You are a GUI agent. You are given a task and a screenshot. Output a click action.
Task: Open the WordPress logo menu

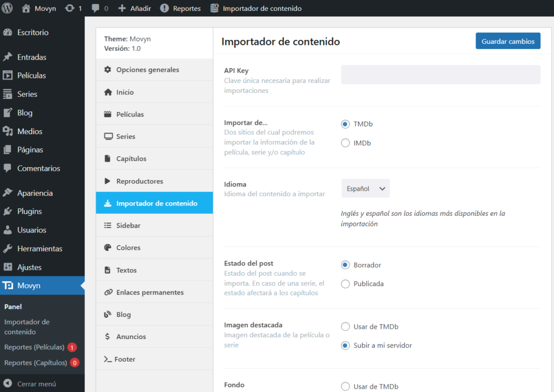pyautogui.click(x=6, y=8)
